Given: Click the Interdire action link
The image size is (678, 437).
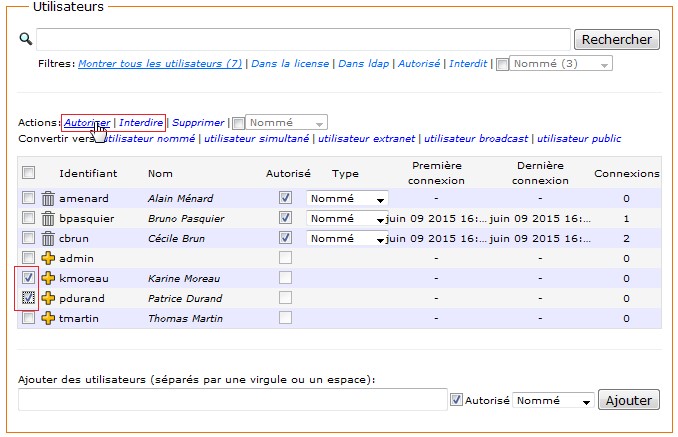Looking at the screenshot, I should [141, 122].
